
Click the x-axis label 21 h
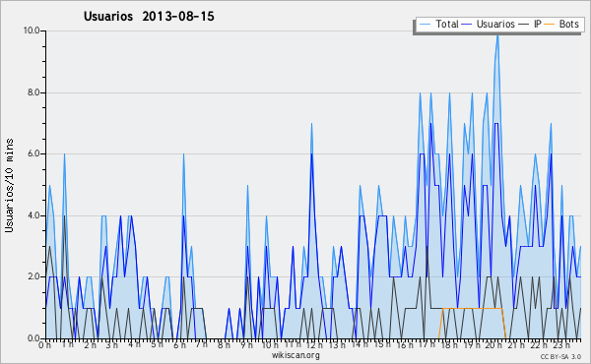pos(516,345)
